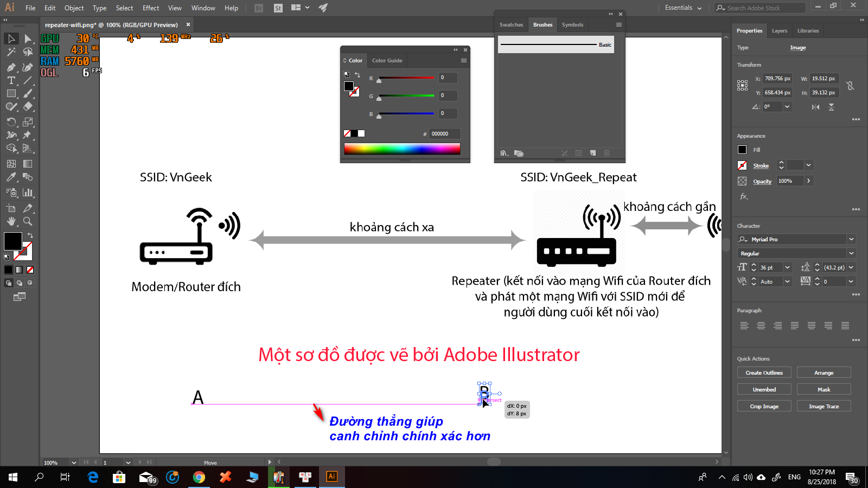Click the Fill swatch in Appearance
This screenshot has width=868, height=488.
742,150
